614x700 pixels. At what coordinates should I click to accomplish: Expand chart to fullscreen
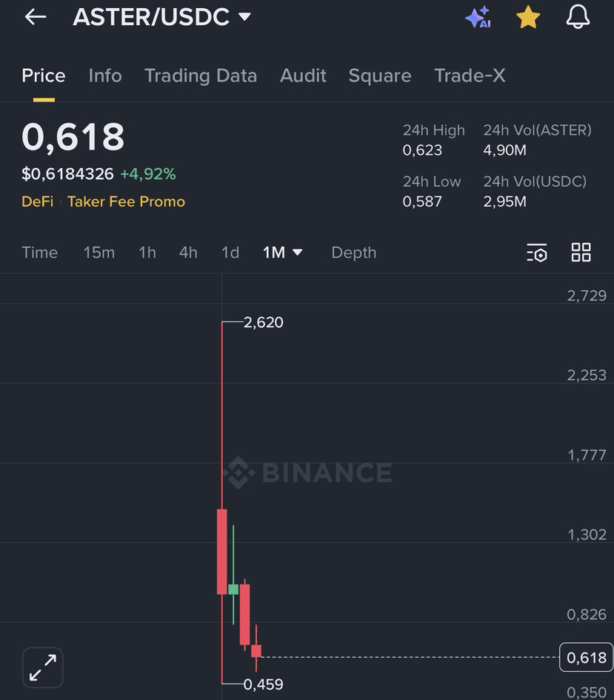[x=43, y=667]
